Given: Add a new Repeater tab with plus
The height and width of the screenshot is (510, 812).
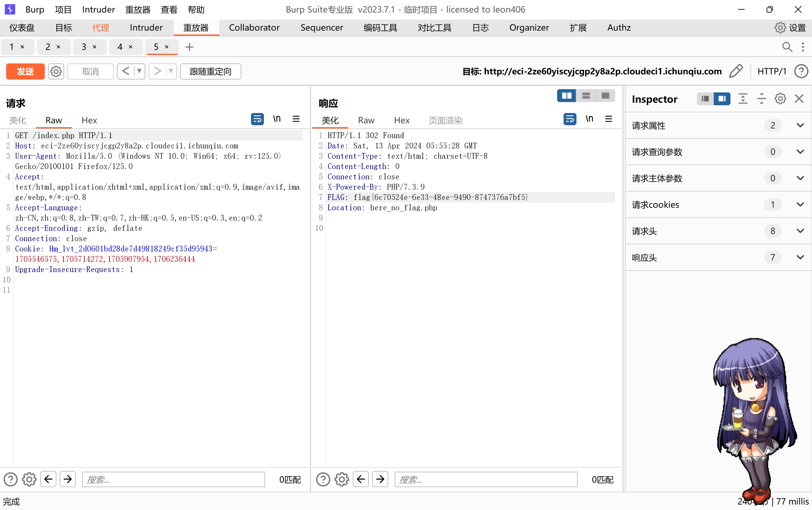Looking at the screenshot, I should 189,47.
